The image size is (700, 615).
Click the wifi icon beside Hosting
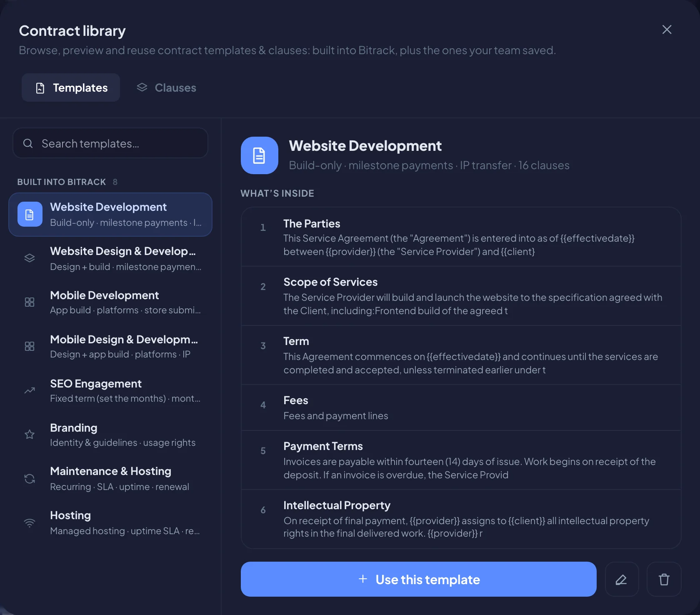(x=30, y=523)
